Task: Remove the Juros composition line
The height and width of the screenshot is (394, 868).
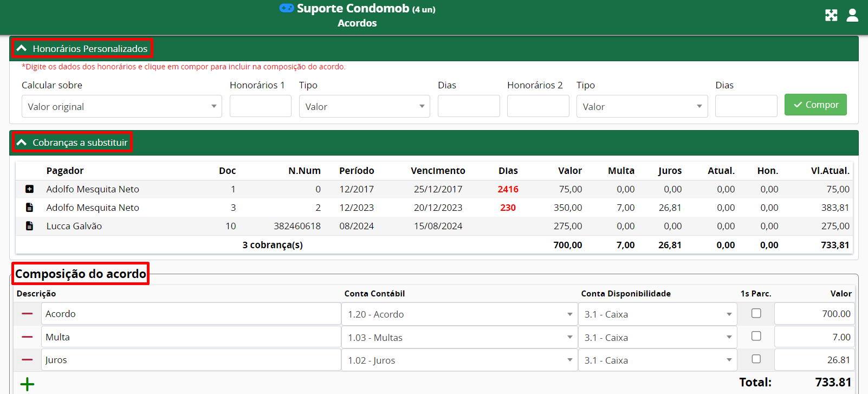Action: 27,360
